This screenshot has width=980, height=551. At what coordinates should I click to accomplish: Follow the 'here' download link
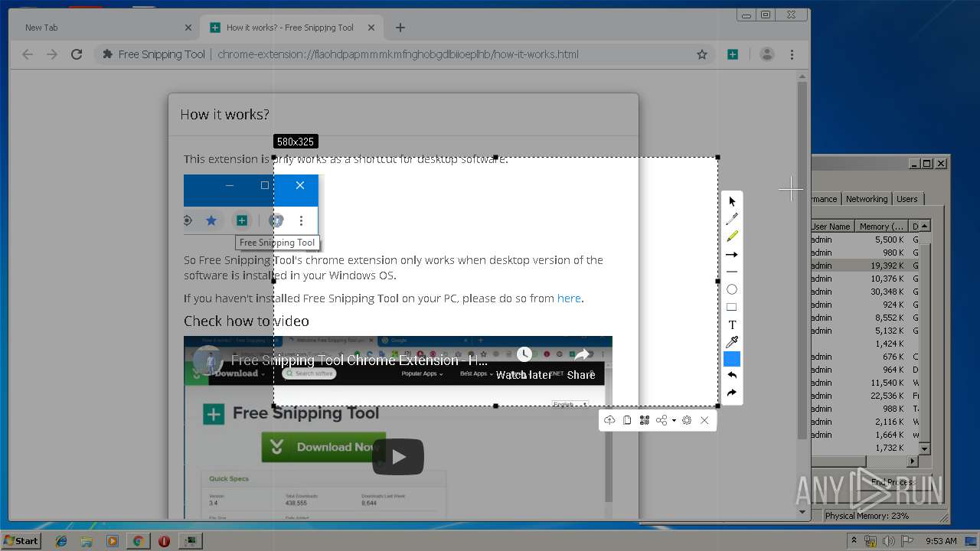point(569,298)
